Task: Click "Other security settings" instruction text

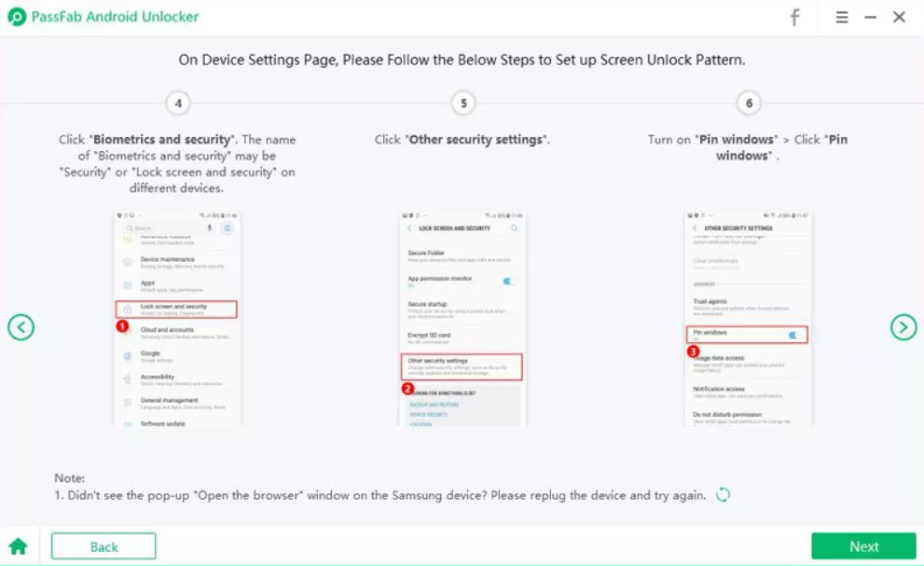Action: pyautogui.click(x=462, y=140)
